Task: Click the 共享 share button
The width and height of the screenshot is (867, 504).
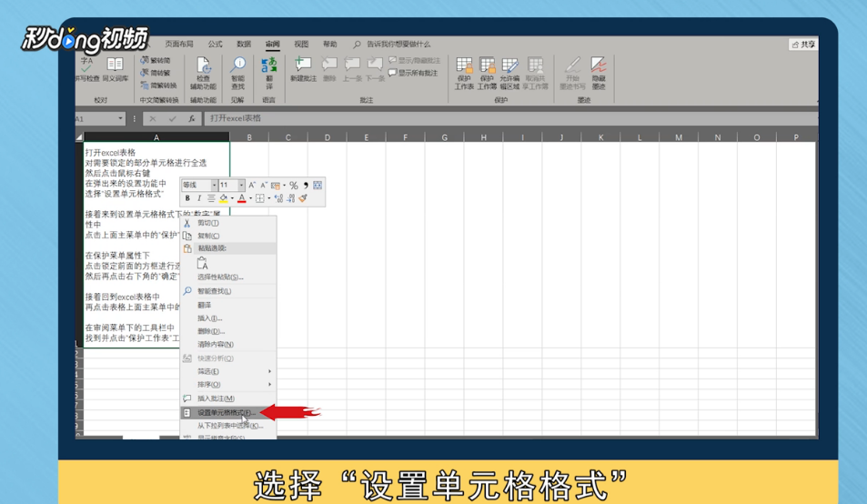Action: pyautogui.click(x=802, y=45)
